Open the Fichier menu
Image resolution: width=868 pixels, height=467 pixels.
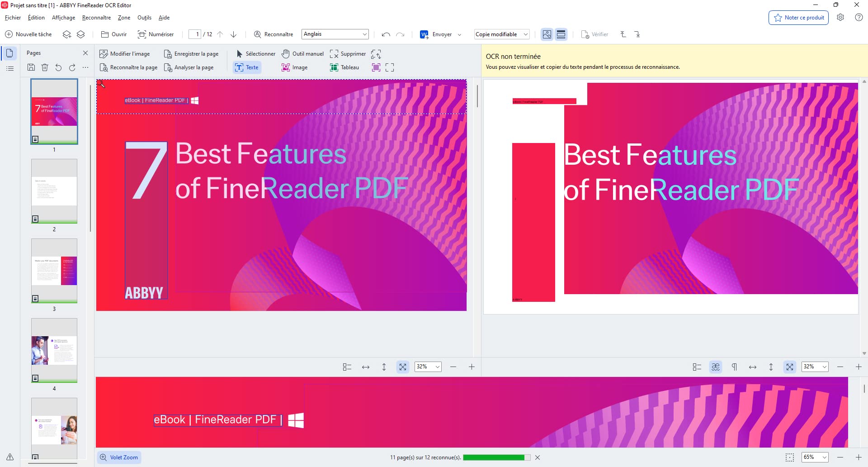tap(13, 18)
